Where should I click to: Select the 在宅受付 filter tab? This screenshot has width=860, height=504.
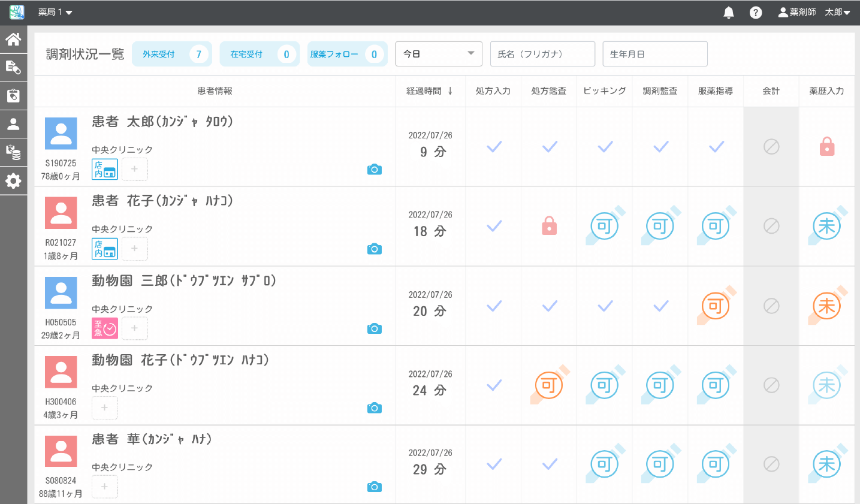pyautogui.click(x=259, y=54)
